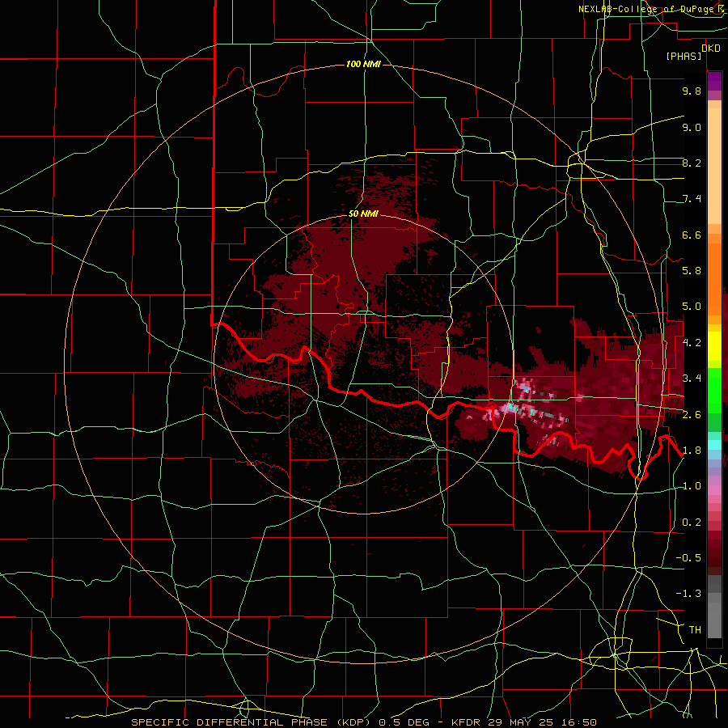Click the 0.2 legend value
Viewport: 728px width, 728px height.
692,523
